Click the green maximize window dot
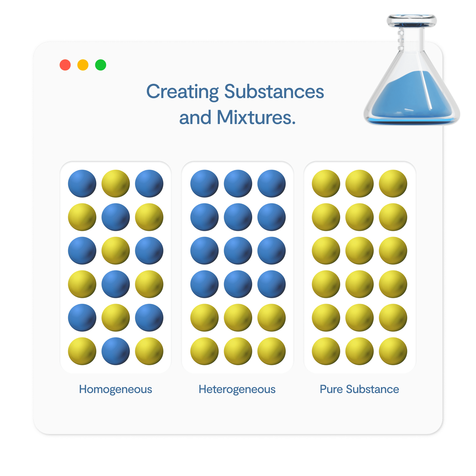476x476 pixels. [101, 65]
